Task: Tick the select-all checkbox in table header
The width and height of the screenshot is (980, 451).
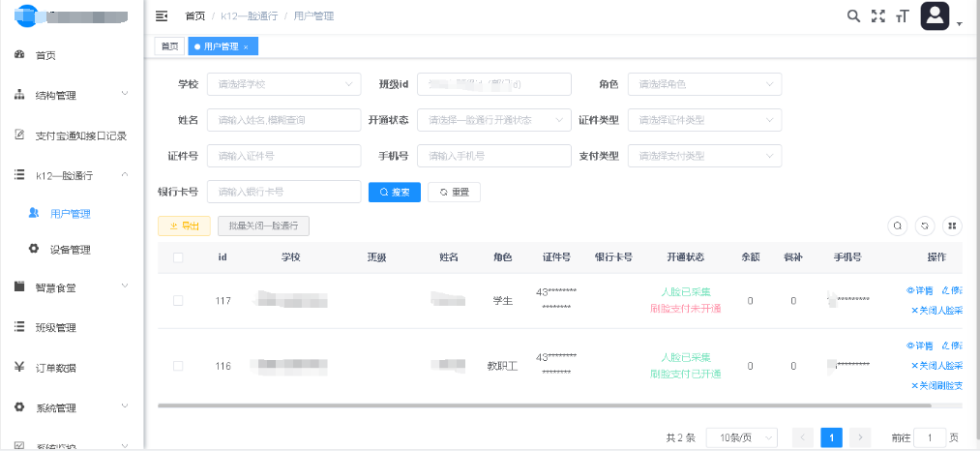Action: [178, 257]
